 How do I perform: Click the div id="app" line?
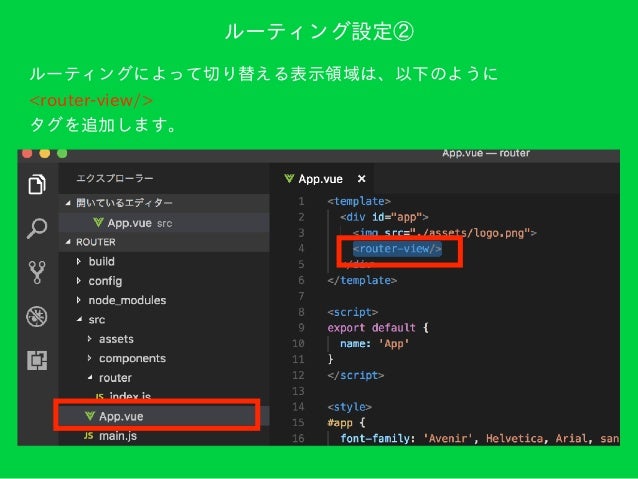[x=384, y=217]
